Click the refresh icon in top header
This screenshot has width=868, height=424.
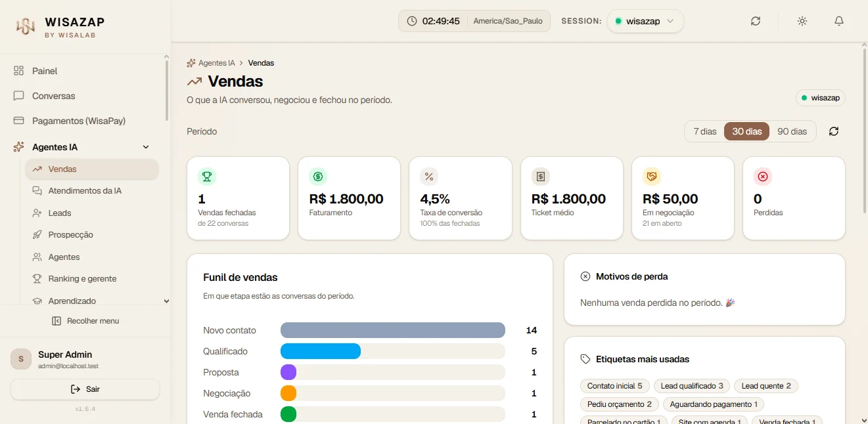[x=756, y=21]
